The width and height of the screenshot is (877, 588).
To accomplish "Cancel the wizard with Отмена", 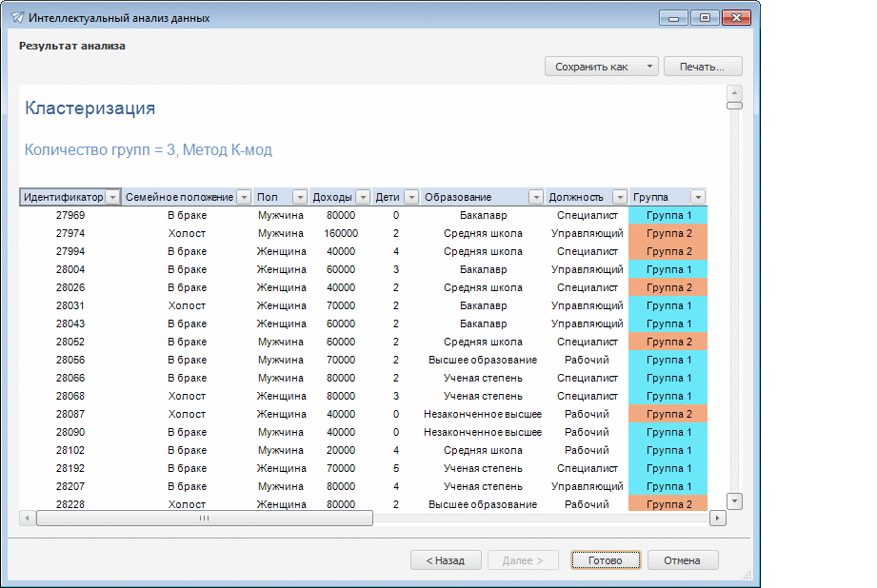I will coord(683,560).
